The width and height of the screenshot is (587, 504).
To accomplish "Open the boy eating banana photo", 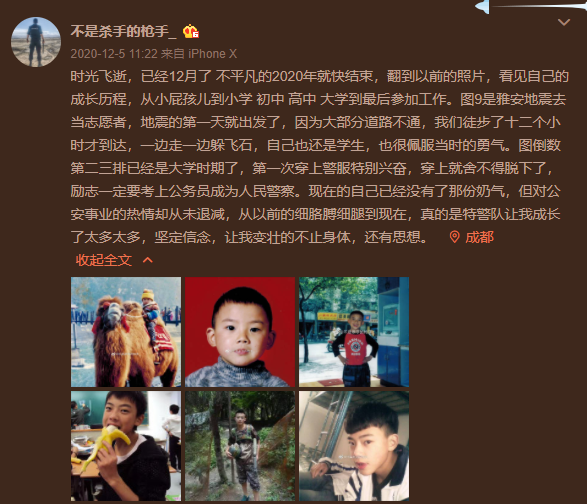I will (126, 446).
